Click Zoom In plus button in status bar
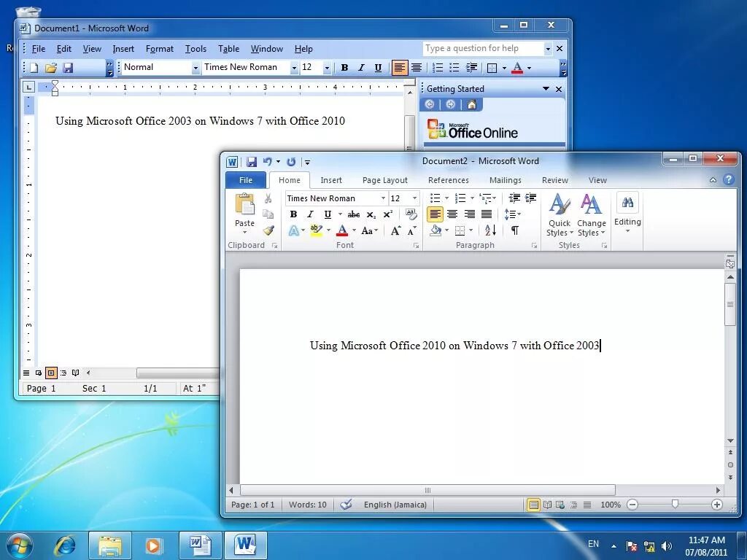This screenshot has width=747, height=560. point(716,505)
